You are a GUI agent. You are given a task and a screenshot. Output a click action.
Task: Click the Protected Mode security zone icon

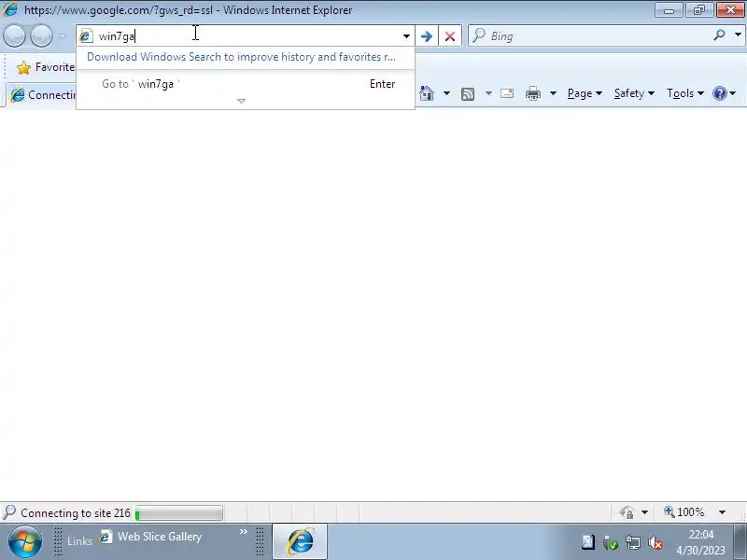627,512
